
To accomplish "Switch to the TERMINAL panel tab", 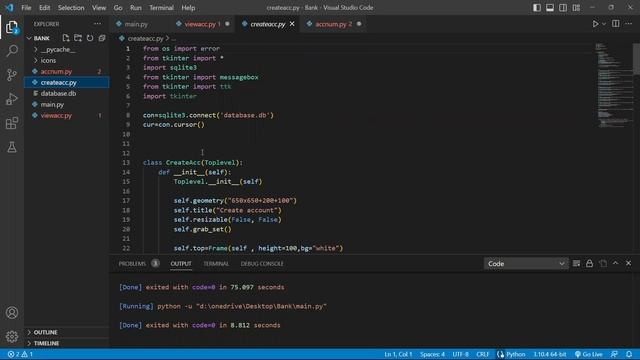I will pos(216,264).
